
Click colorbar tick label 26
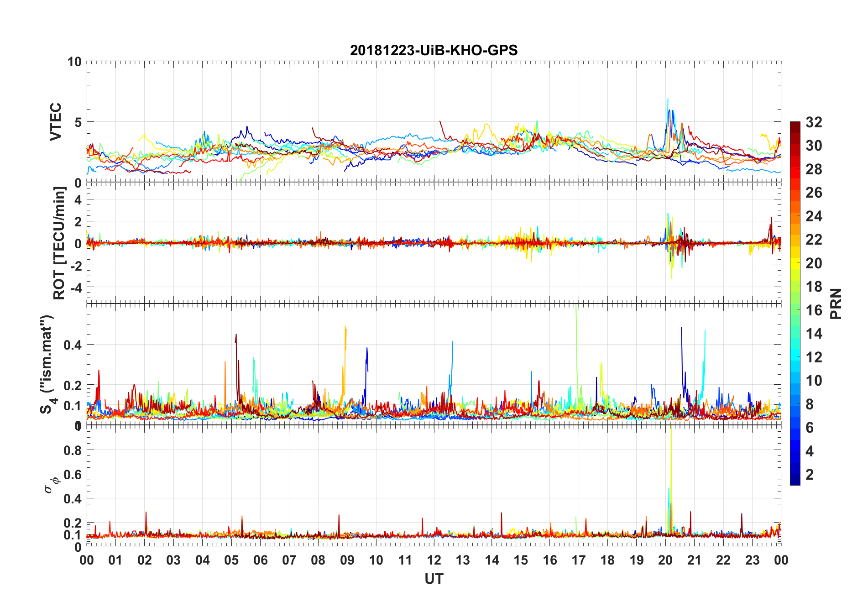point(814,193)
